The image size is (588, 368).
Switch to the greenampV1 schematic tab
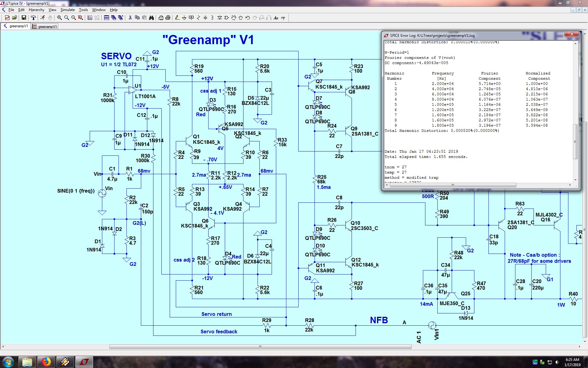click(16, 26)
